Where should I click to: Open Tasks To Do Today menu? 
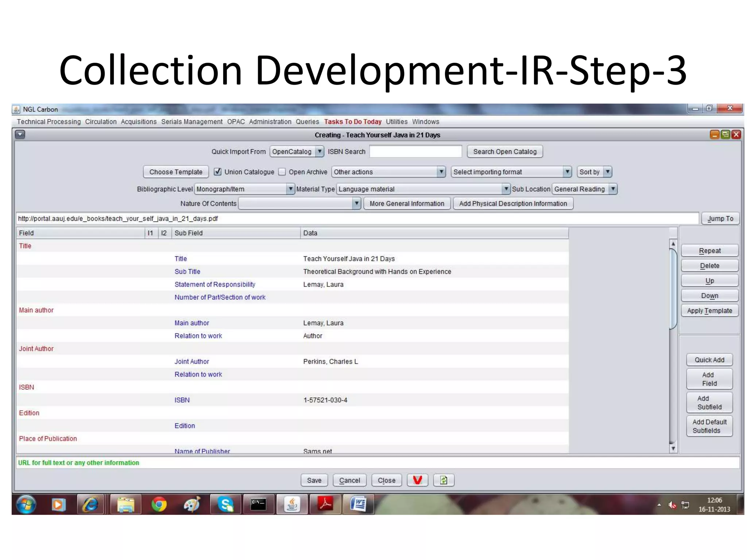pyautogui.click(x=353, y=121)
